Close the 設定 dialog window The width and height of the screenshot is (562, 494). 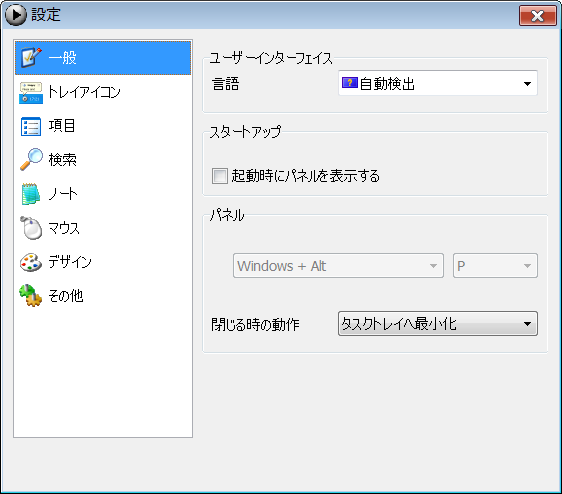coord(537,15)
